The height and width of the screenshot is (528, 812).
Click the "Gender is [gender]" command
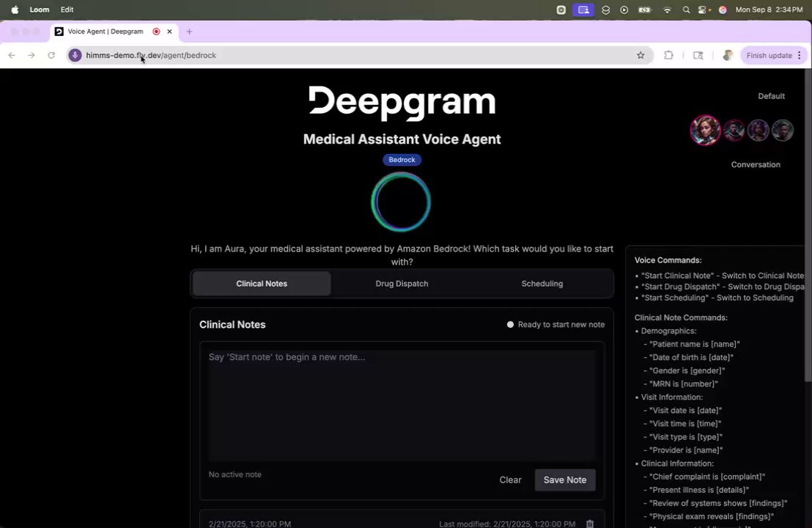pos(687,370)
